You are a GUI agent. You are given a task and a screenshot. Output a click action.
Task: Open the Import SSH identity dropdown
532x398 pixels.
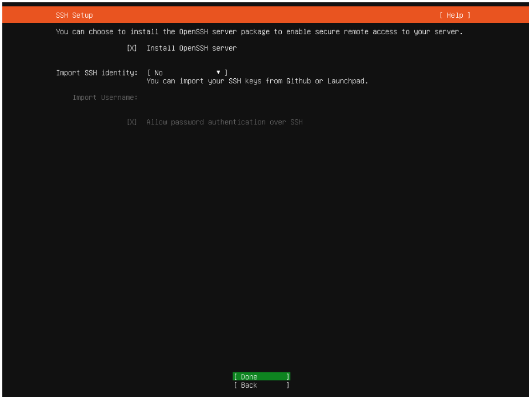pos(187,73)
